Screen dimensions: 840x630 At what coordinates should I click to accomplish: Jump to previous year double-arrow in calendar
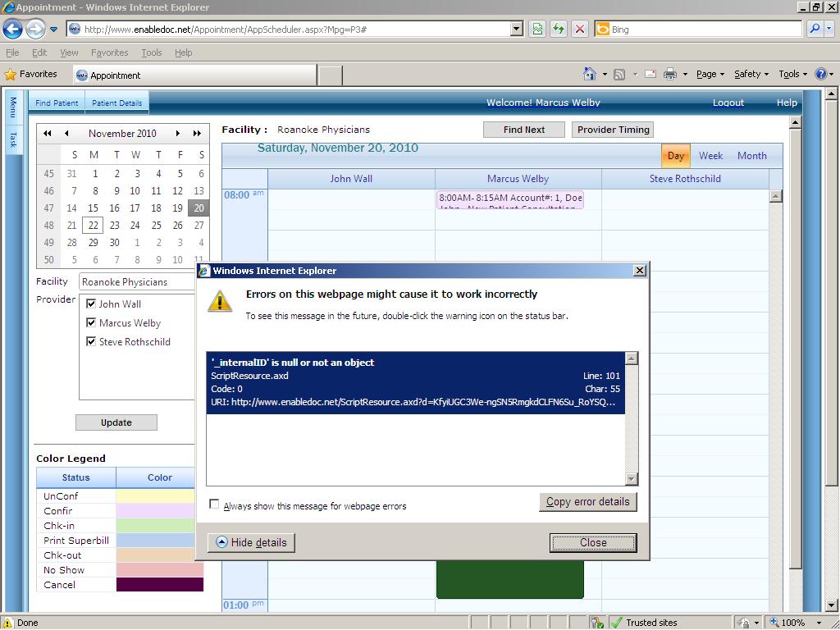coord(48,134)
